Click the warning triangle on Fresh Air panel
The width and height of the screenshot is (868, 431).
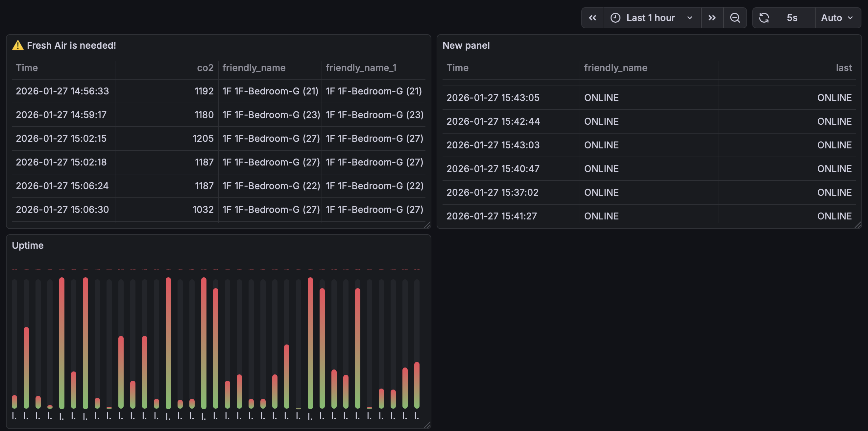point(18,45)
